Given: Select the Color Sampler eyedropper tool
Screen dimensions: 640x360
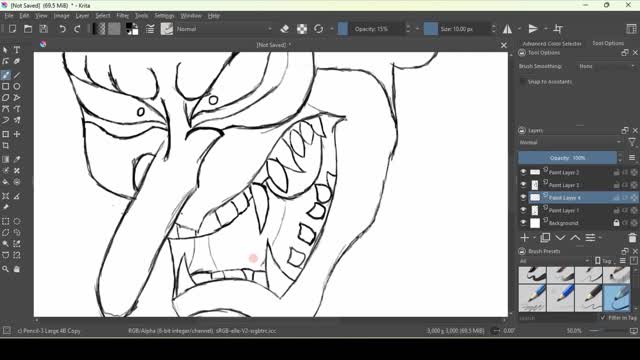Looking at the screenshot, I should coord(17,160).
